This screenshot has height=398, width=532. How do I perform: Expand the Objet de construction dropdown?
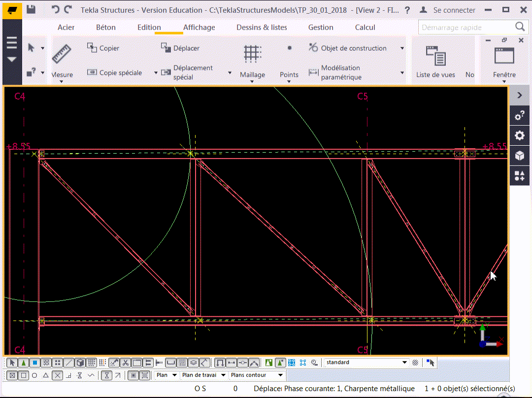tap(402, 48)
